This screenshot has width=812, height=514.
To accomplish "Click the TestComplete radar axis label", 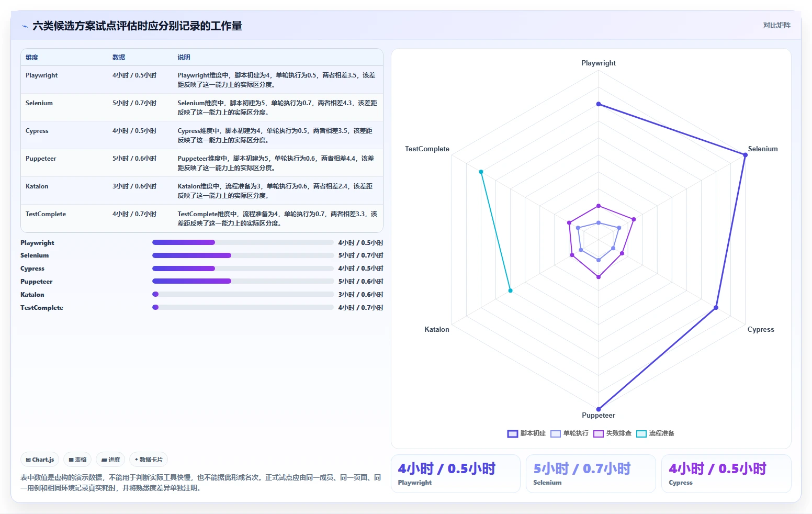I will (427, 149).
